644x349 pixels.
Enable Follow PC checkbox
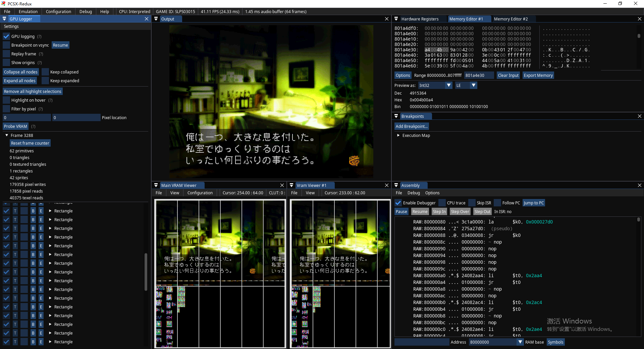pos(497,203)
